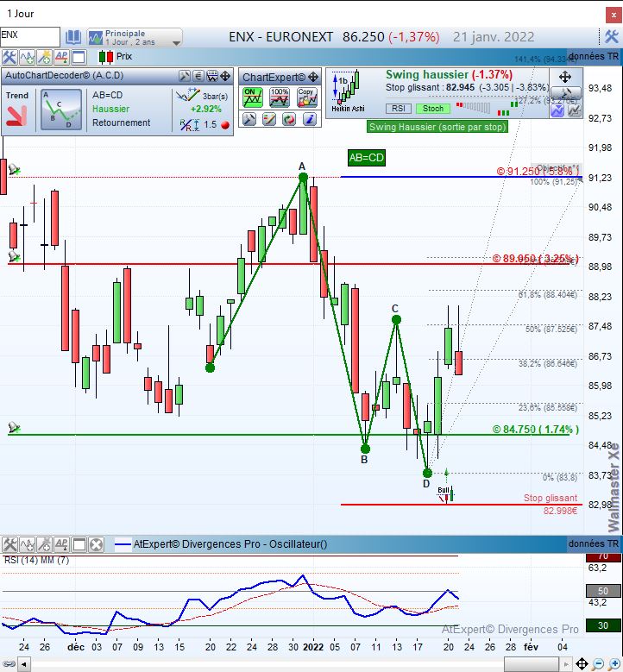Click the red Trend down arrow
The height and width of the screenshot is (672, 623).
click(x=16, y=116)
